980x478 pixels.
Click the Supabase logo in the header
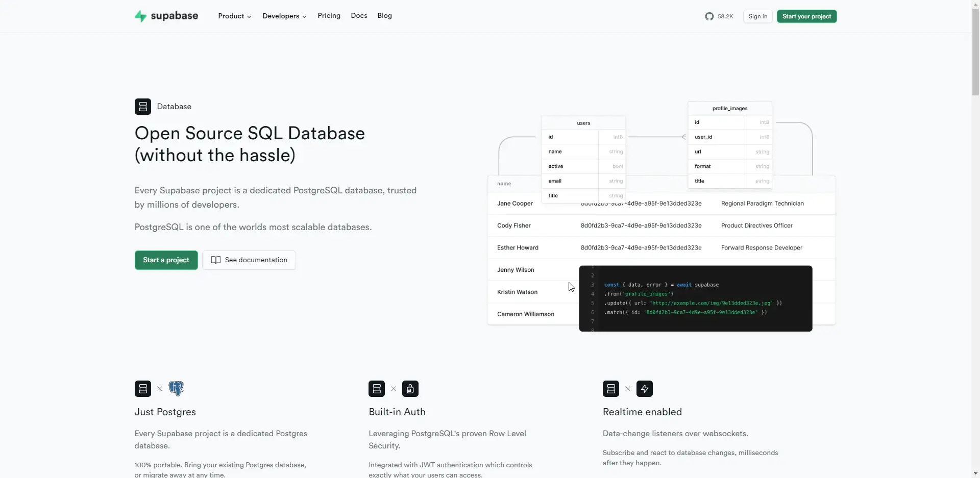pyautogui.click(x=166, y=16)
